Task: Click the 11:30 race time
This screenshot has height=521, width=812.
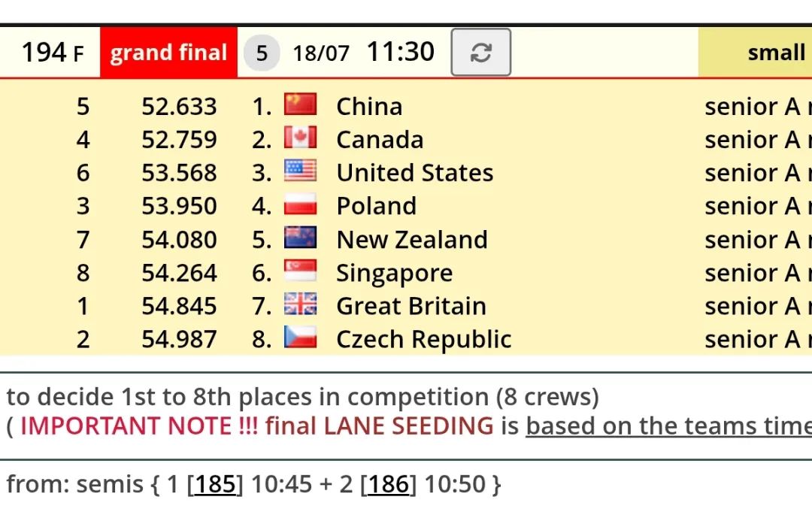Action: 400,52
